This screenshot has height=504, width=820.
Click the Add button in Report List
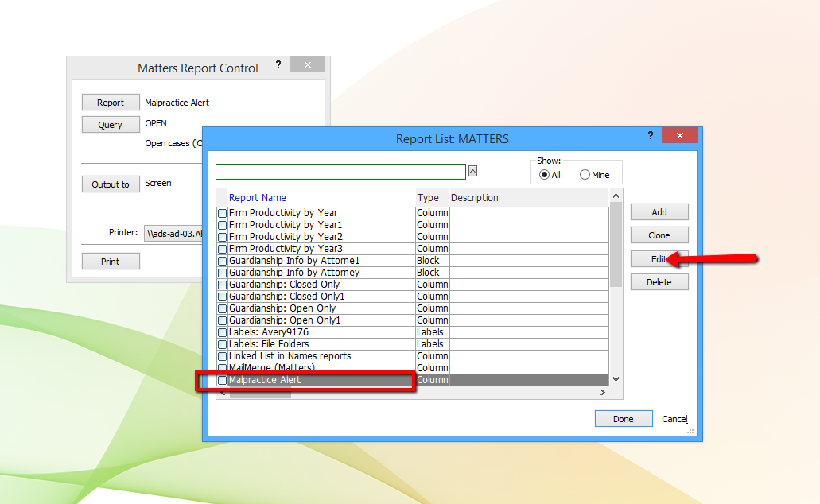tap(659, 212)
